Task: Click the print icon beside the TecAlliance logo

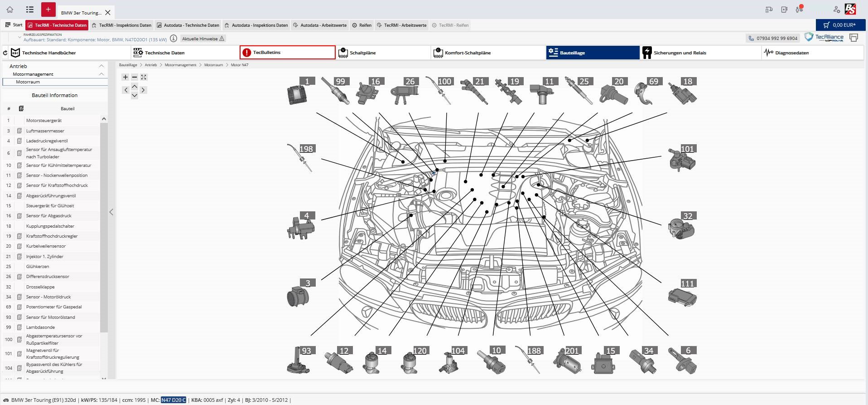Action: point(854,38)
